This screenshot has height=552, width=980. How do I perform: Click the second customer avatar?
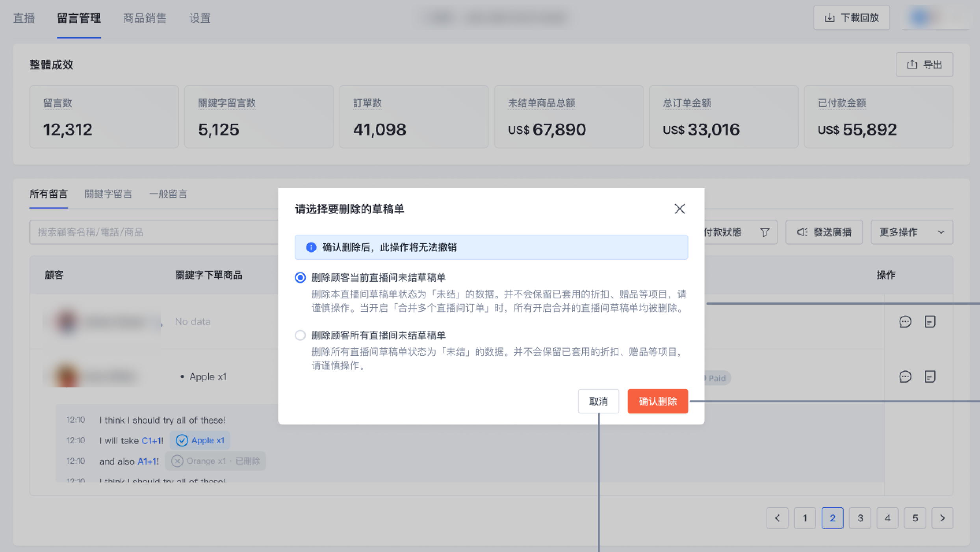click(x=67, y=376)
